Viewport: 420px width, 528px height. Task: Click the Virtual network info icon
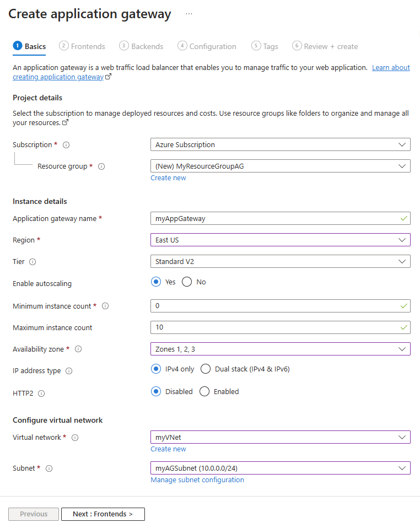(x=75, y=437)
